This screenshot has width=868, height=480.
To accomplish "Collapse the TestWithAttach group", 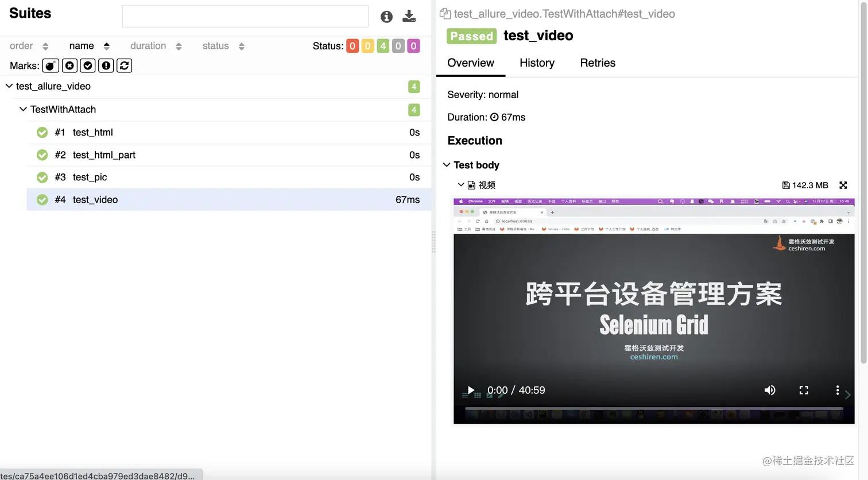I will click(x=22, y=109).
